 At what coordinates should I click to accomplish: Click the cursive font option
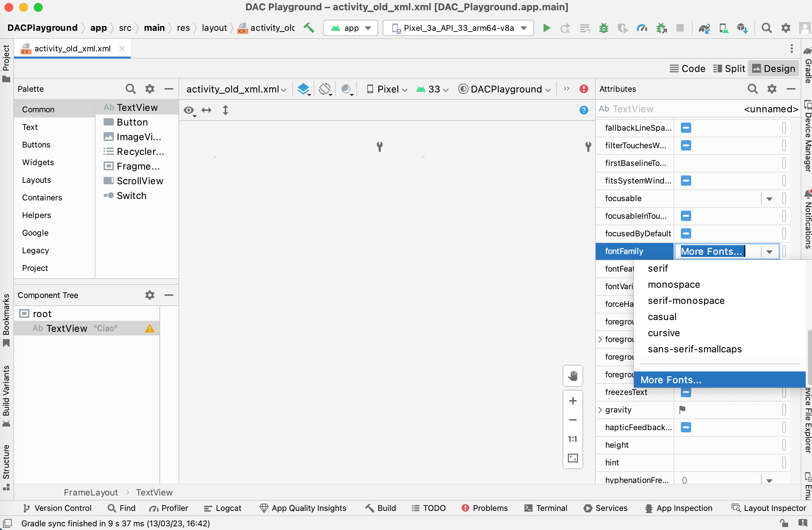[664, 333]
